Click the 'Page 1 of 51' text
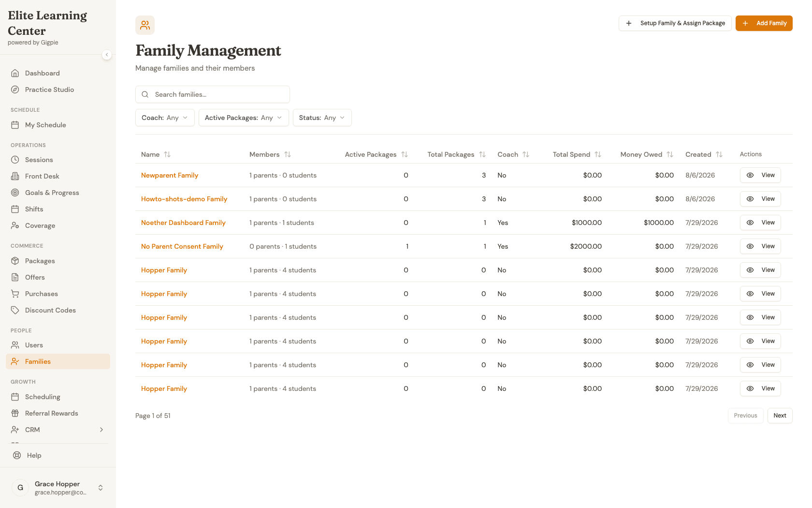The image size is (812, 508). click(x=153, y=416)
